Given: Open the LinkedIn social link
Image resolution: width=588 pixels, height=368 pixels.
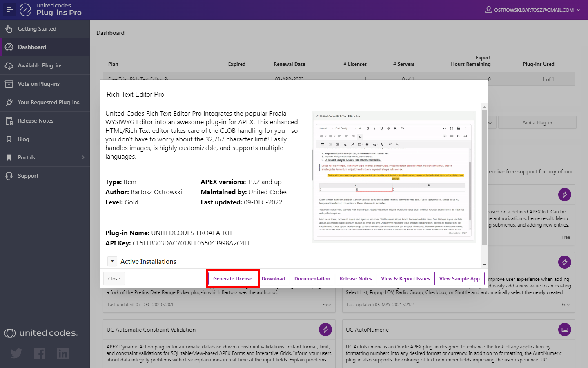Looking at the screenshot, I should [63, 353].
